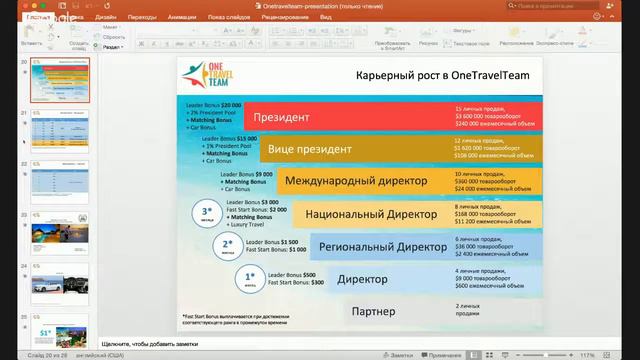This screenshot has height=360, width=640.
Task: Switch to the Анимации ribbon tab
Action: (x=182, y=17)
